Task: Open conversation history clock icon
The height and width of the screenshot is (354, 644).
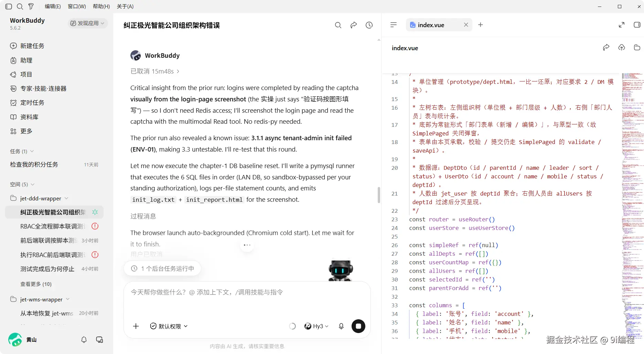Action: tap(369, 25)
